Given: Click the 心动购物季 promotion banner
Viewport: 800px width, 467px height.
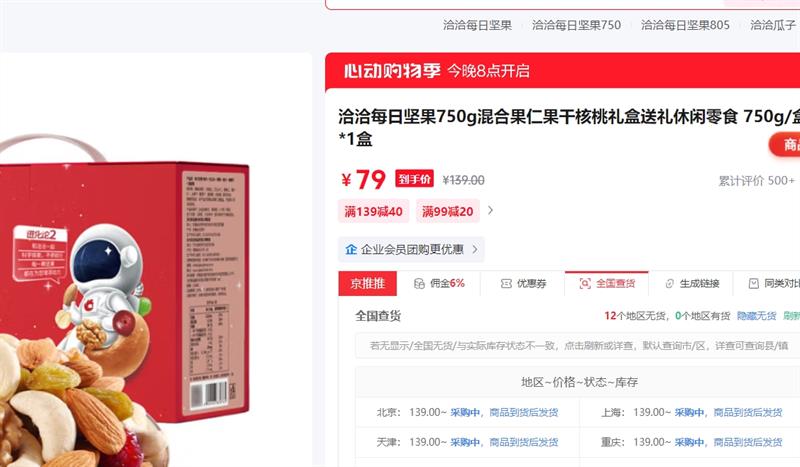Looking at the screenshot, I should (x=562, y=70).
